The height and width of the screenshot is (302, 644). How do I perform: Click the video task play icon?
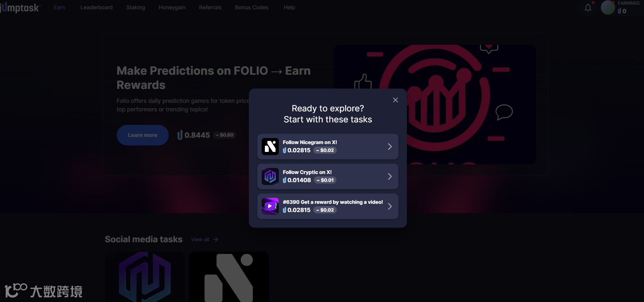(270, 206)
